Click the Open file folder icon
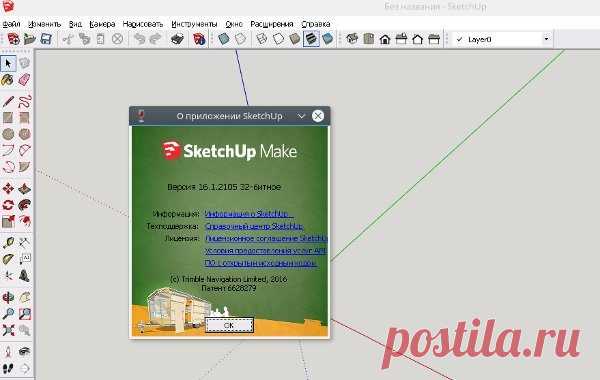 point(29,39)
